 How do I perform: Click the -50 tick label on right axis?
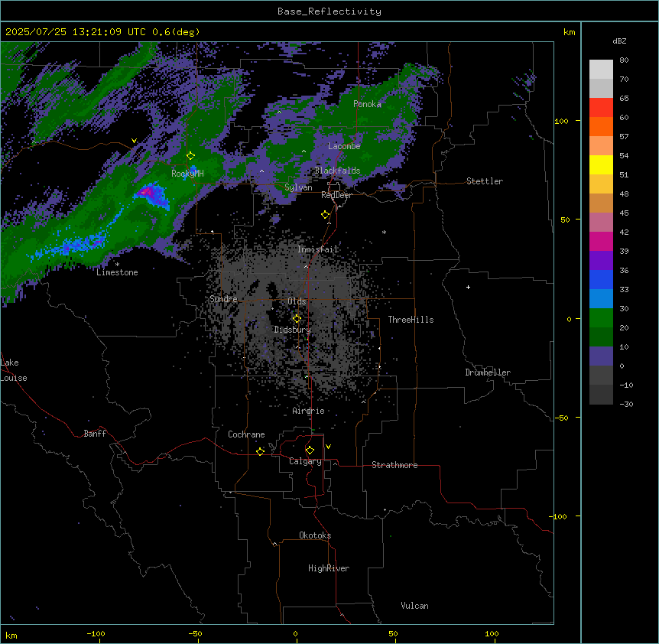click(561, 418)
